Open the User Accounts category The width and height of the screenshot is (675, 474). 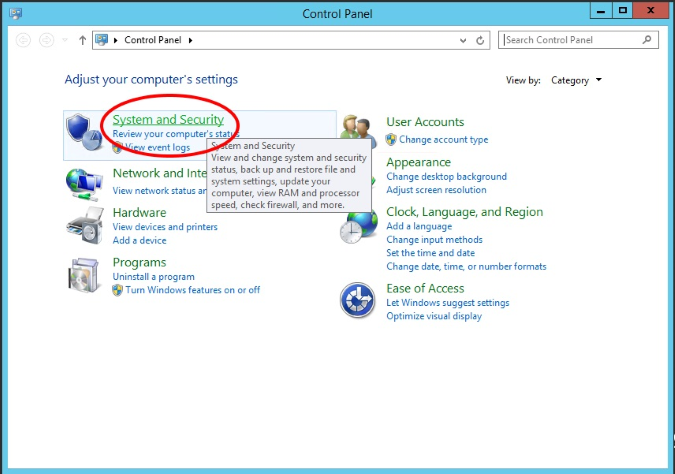425,122
